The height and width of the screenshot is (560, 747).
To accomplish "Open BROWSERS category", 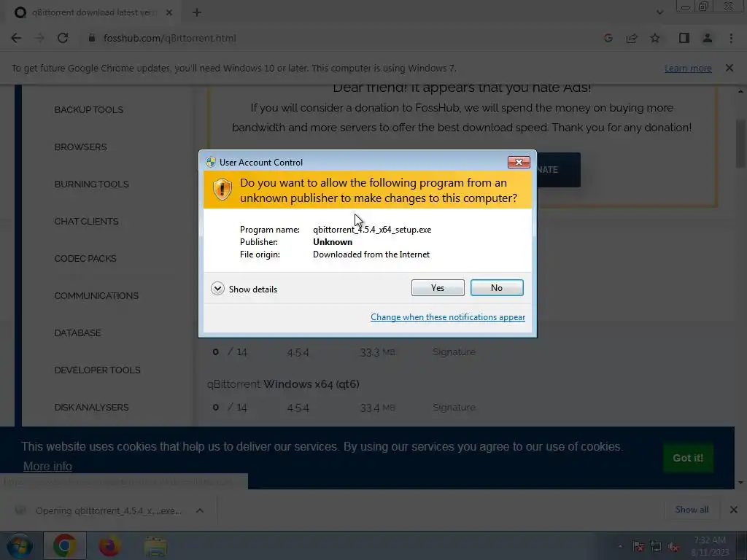I will tap(80, 147).
